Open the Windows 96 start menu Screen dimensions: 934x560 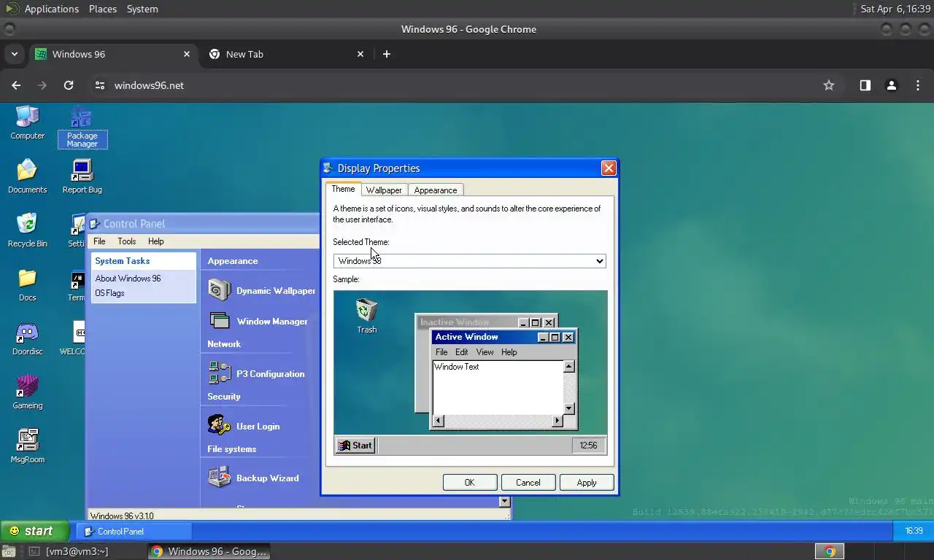tap(34, 531)
